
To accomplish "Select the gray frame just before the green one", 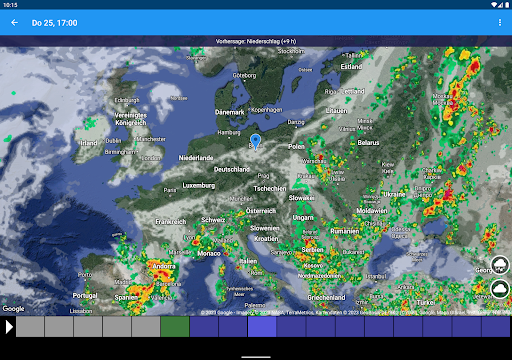I will (146, 327).
